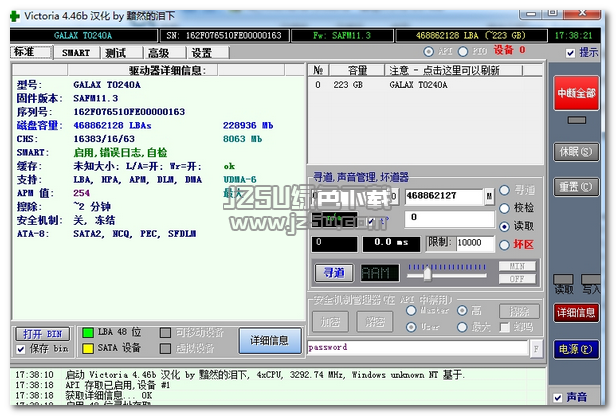Click the blue 电源 (P) button
The width and height of the screenshot is (616, 416).
pyautogui.click(x=576, y=349)
